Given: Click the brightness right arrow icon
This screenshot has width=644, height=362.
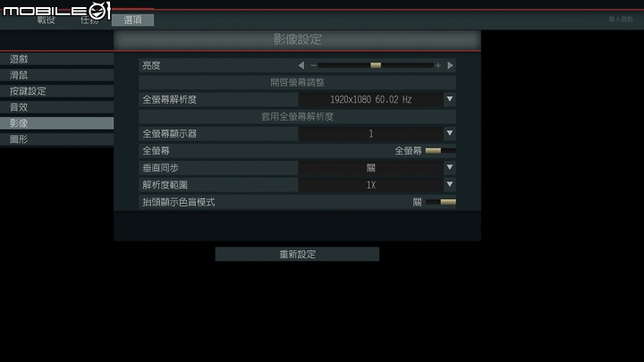Looking at the screenshot, I should [x=450, y=65].
